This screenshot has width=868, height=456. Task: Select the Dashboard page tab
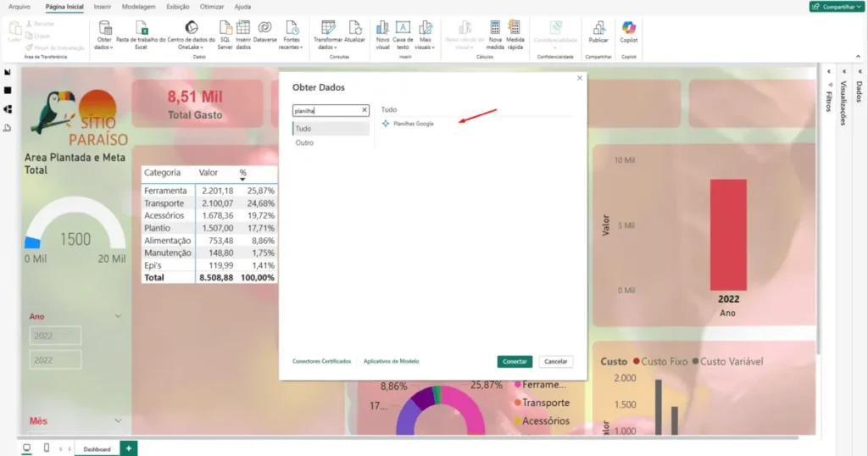[x=97, y=449]
